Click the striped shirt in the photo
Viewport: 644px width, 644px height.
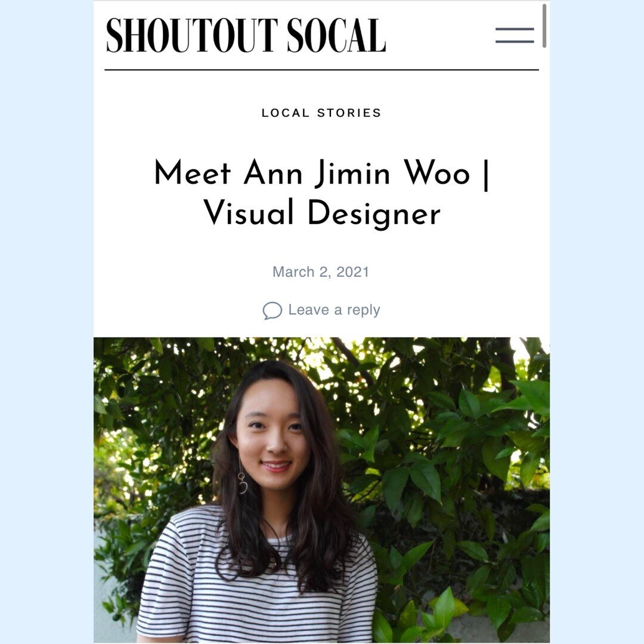click(256, 583)
